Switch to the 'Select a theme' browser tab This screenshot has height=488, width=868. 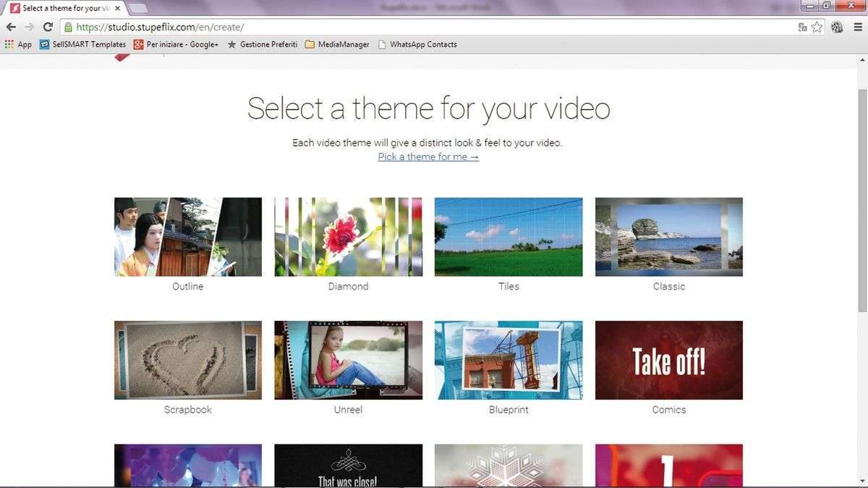(x=65, y=9)
